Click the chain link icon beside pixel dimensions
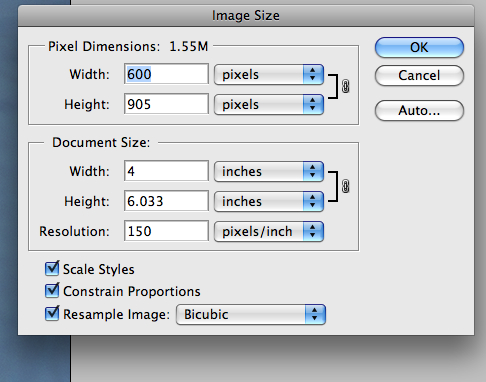This screenshot has width=486, height=382. tap(346, 86)
